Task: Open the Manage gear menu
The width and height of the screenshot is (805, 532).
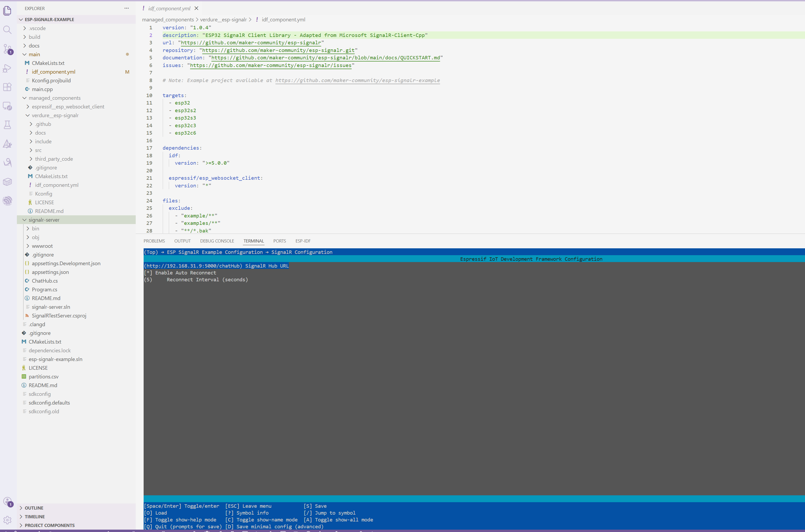Action: click(7, 520)
